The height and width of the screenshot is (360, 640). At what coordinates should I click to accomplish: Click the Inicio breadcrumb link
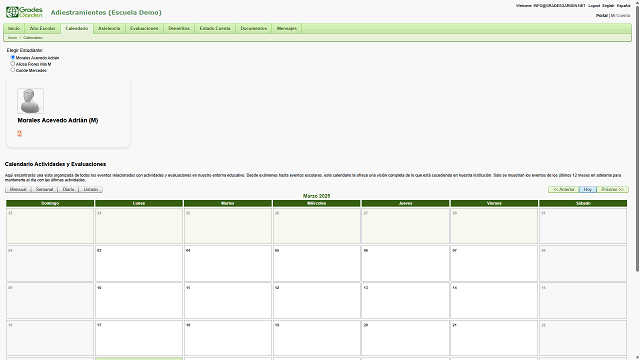(x=12, y=38)
